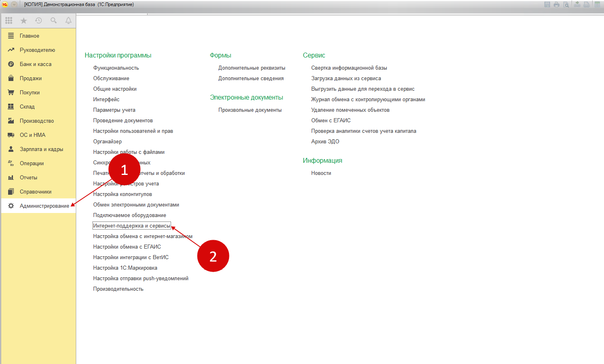This screenshot has width=604, height=364.
Task: Show history via the clock icon
Action: click(39, 20)
